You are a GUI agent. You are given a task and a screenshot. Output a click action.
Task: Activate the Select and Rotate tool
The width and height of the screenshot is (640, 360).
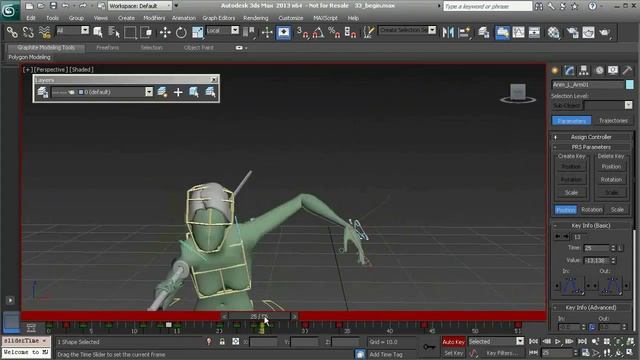click(x=181, y=32)
